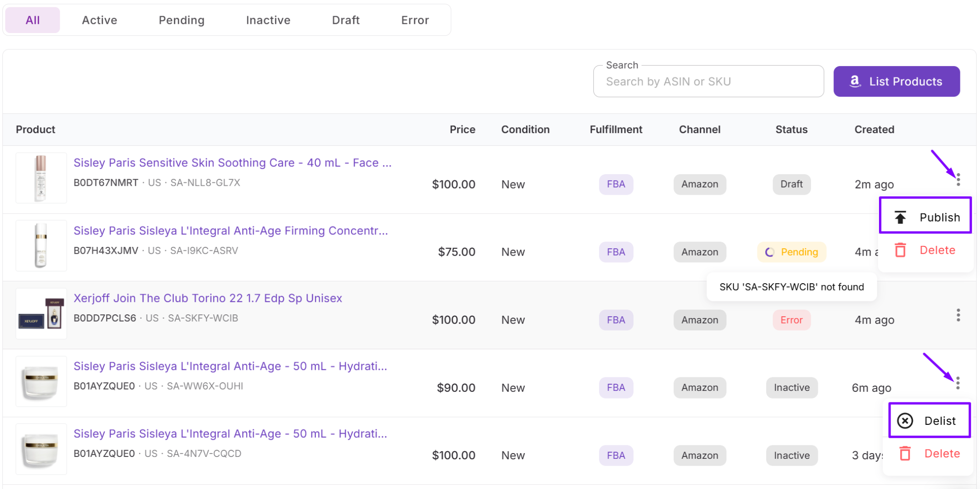Image resolution: width=980 pixels, height=489 pixels.
Task: Click the Amazon logo icon in List Products
Action: coord(855,81)
